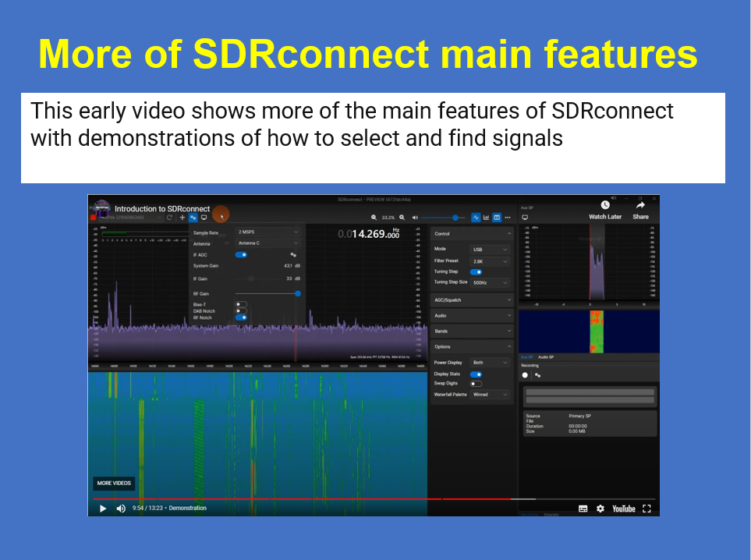Toggle the bar chart display icon
Screen dimensions: 751x560
(x=486, y=218)
